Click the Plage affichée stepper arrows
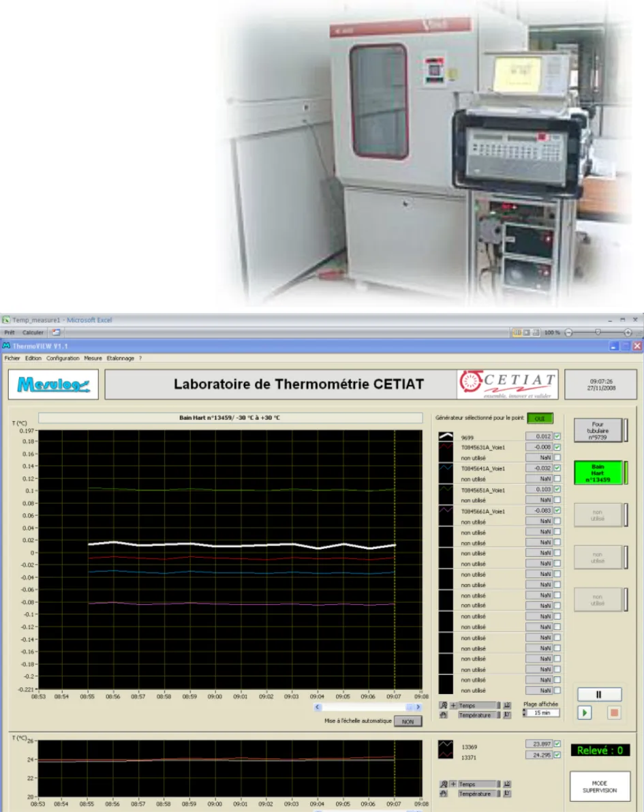This screenshot has height=812, width=644. [x=525, y=713]
